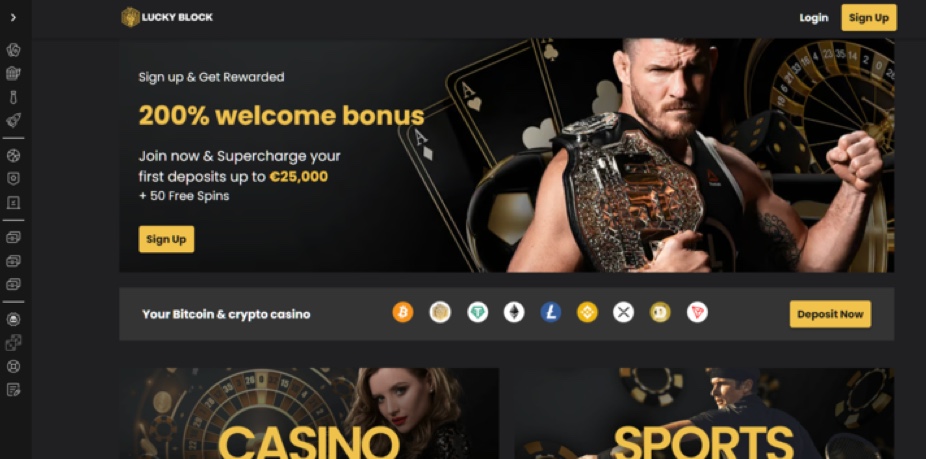Click the Bitcoin coin icon
This screenshot has width=926, height=459.
[403, 312]
